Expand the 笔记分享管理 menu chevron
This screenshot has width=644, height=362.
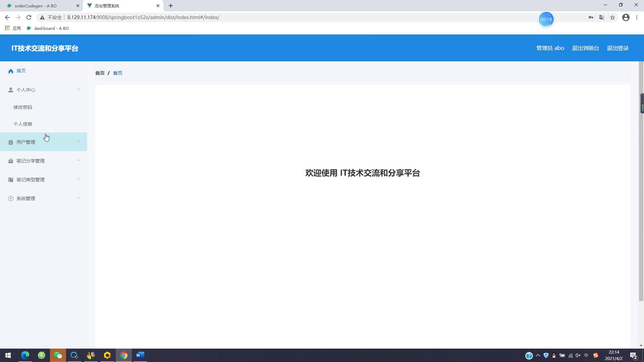[78, 161]
